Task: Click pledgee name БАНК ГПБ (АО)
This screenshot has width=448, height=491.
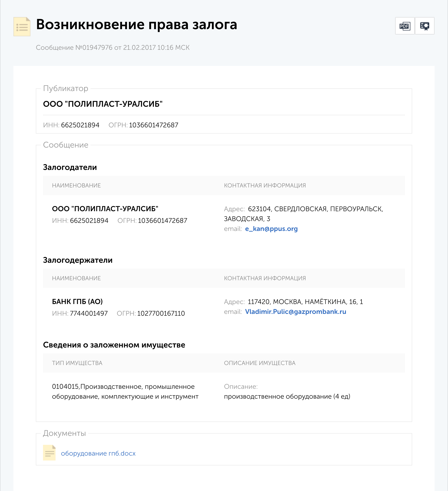Action: pyautogui.click(x=77, y=302)
